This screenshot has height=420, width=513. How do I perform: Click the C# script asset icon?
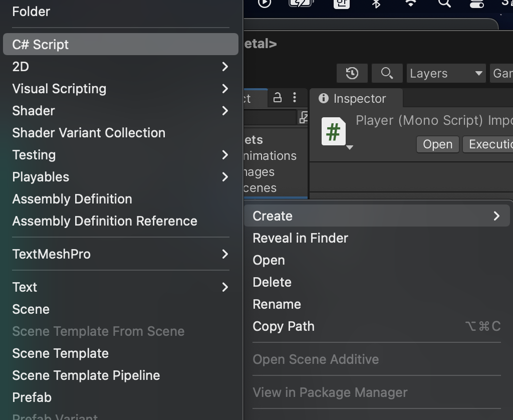(334, 132)
